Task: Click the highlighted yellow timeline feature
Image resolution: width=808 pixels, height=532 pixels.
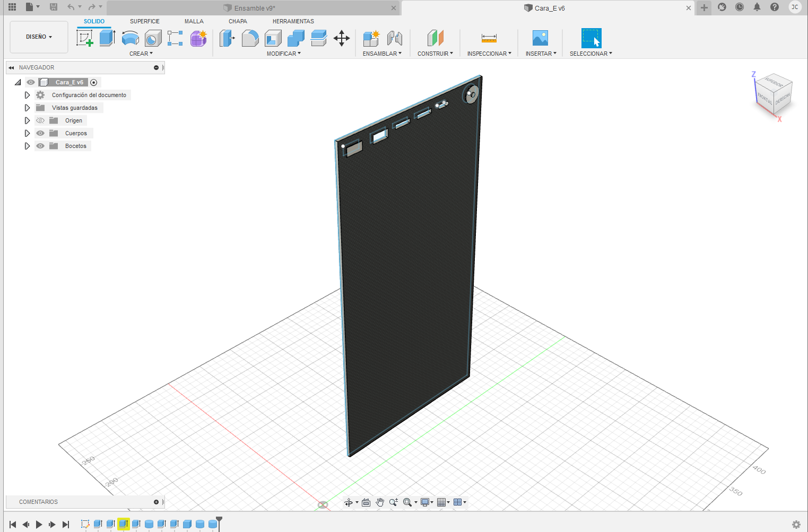Action: pos(124,524)
